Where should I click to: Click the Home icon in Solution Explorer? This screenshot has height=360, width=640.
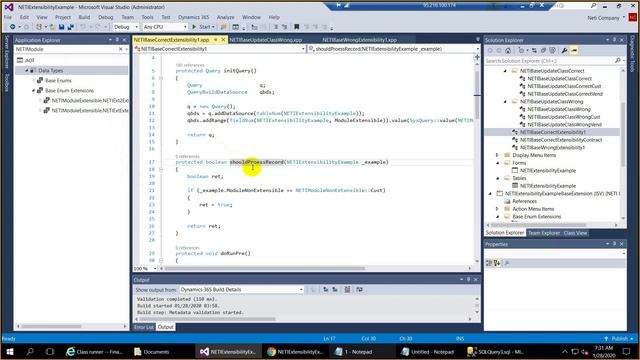click(508, 51)
